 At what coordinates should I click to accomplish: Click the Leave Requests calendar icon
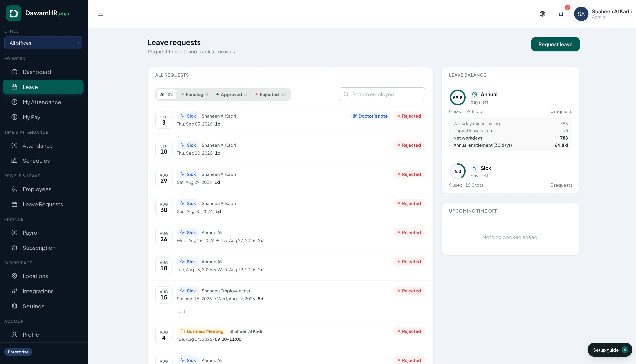pos(15,204)
